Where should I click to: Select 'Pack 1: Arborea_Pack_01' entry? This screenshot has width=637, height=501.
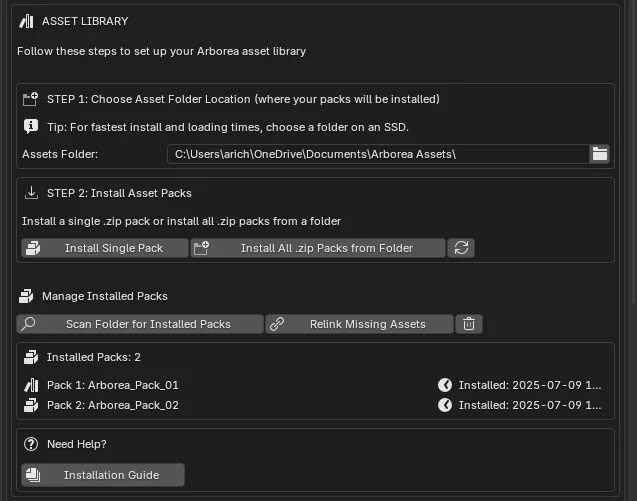click(x=113, y=385)
